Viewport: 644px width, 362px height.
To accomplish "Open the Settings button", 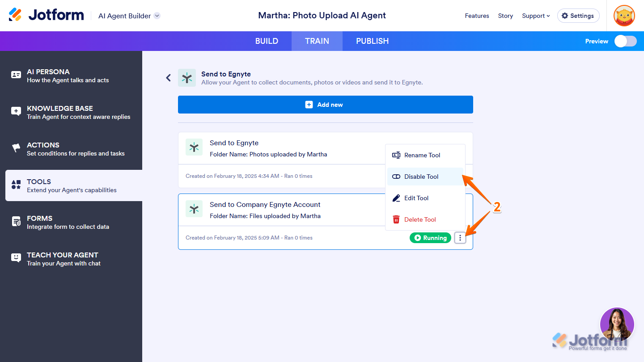I will pos(578,16).
